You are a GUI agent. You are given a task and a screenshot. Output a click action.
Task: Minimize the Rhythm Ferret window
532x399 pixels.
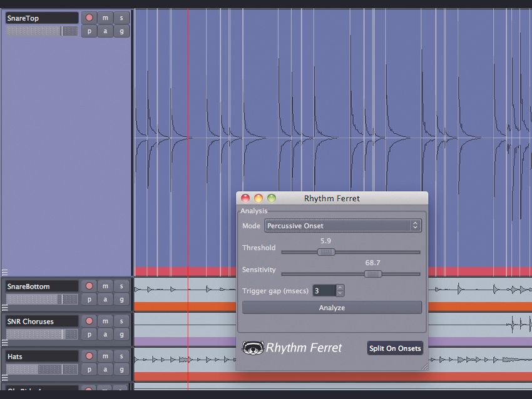(258, 198)
